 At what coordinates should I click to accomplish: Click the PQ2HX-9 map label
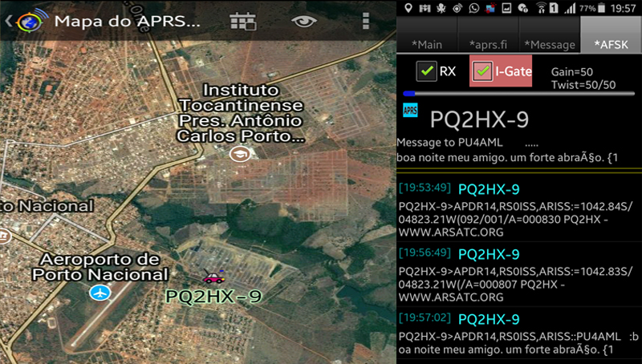pyautogui.click(x=213, y=297)
